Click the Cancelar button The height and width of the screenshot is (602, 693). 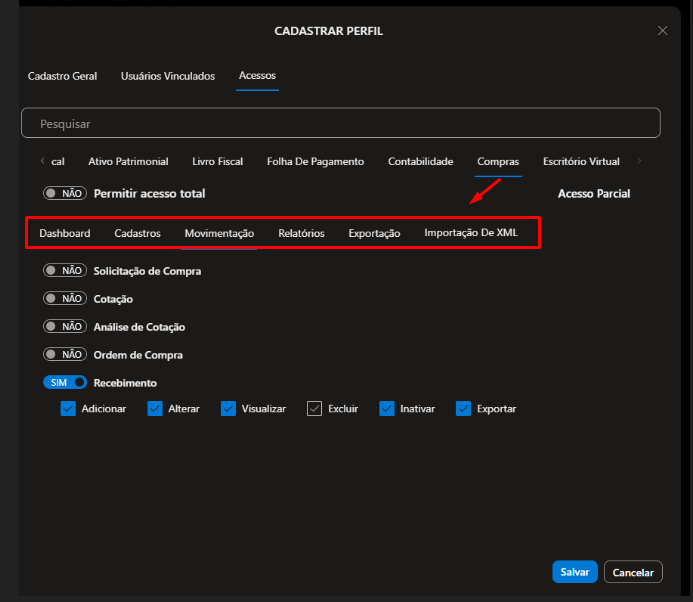click(x=633, y=572)
